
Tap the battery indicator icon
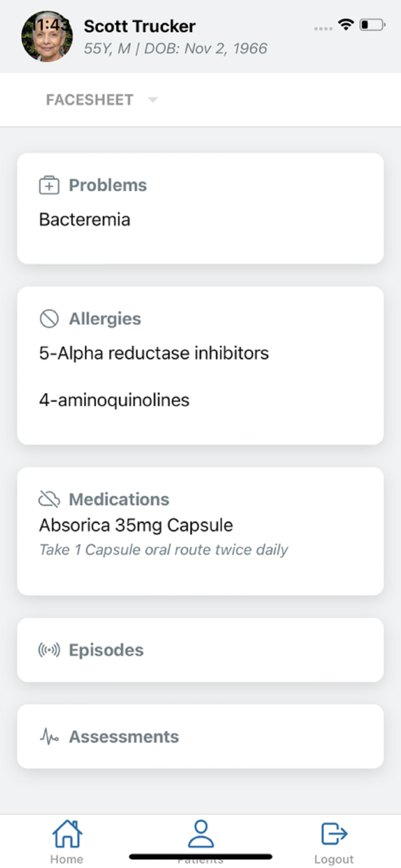coord(372,25)
